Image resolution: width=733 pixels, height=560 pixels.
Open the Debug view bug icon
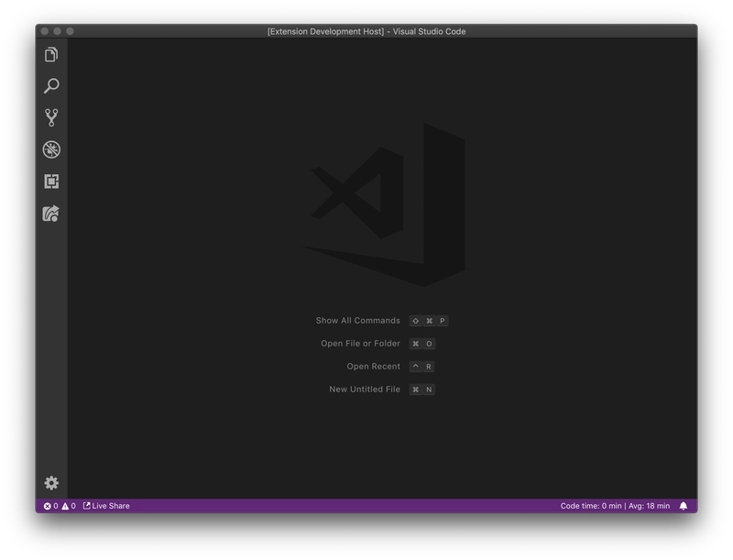(x=51, y=149)
